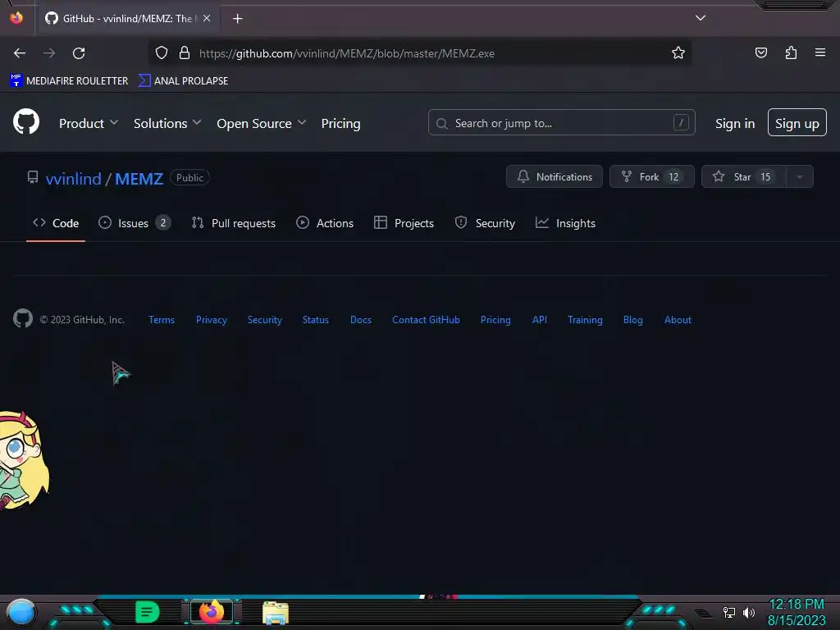Open the About footer link
This screenshot has height=630, width=840.
coord(678,320)
